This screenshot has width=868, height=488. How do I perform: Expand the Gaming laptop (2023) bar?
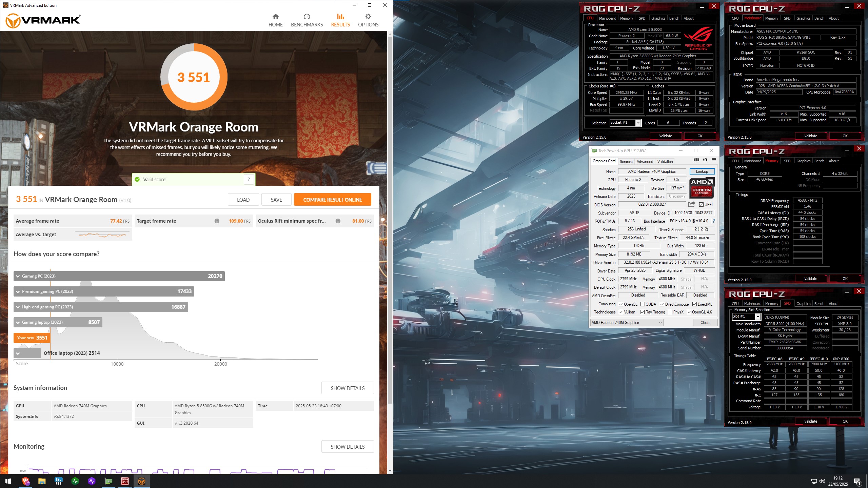tap(58, 322)
